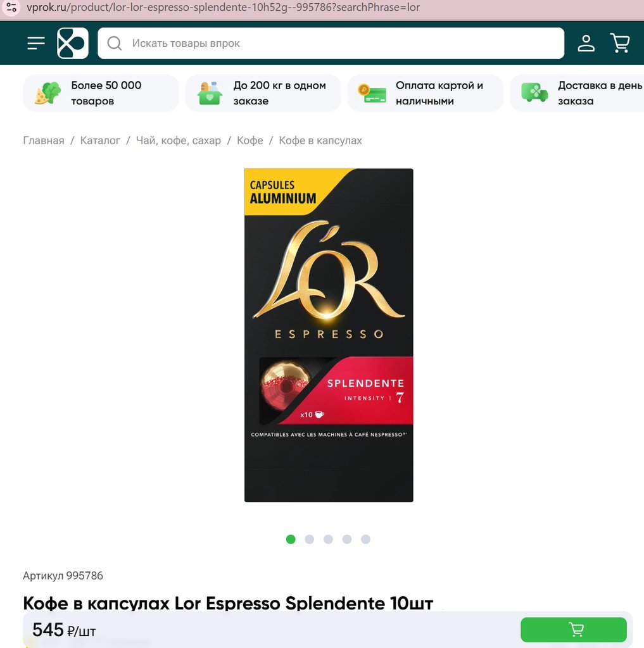Select the second image carousel dot

310,539
